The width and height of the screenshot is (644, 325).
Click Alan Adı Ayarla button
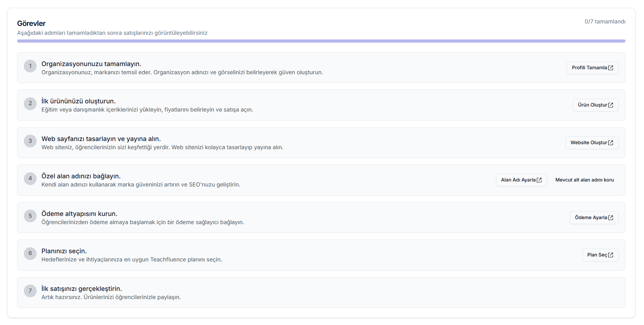click(521, 180)
